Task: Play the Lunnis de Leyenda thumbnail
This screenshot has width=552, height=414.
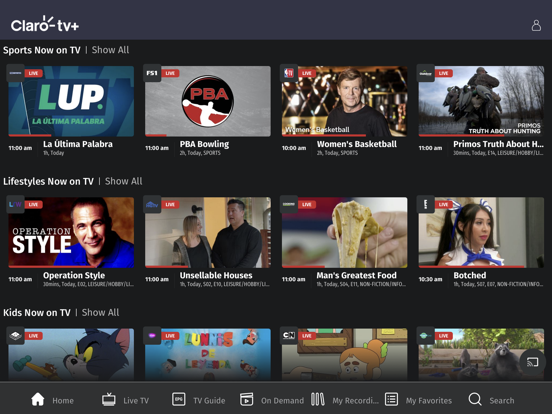Action: 208,354
